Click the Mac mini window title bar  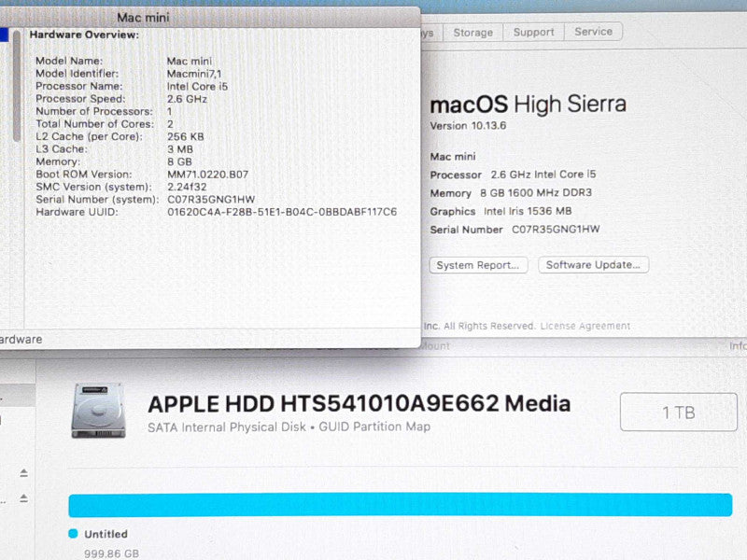[210, 18]
